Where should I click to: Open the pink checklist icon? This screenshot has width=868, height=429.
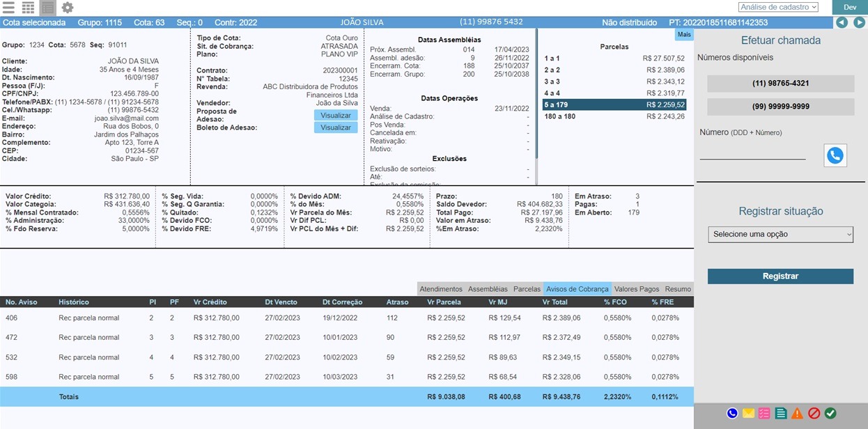765,413
